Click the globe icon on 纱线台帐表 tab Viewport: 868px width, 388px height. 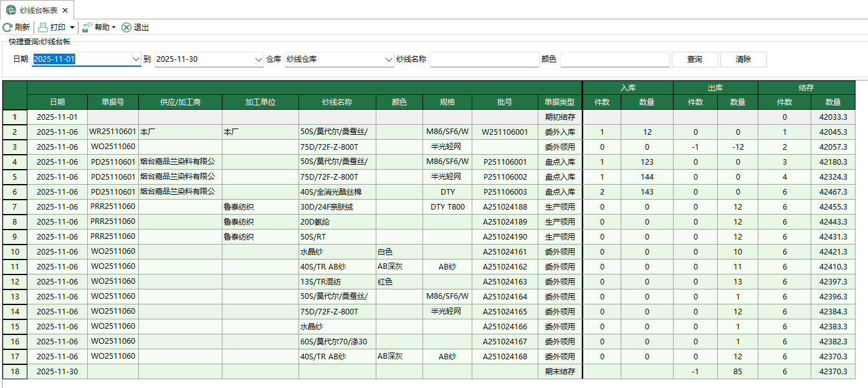11,11
